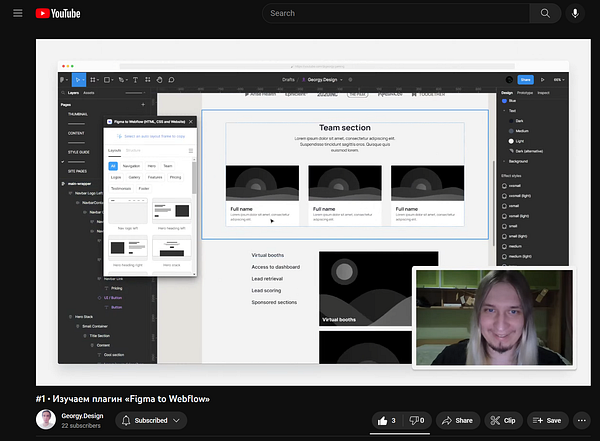Dislike the video with thumbs down
Viewport: 600px width, 441px height.
click(x=416, y=421)
